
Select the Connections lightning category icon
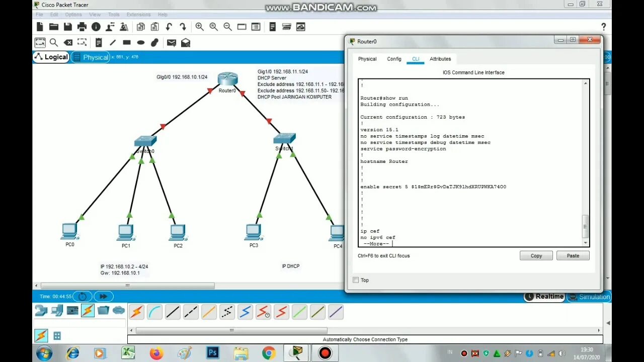point(88,310)
